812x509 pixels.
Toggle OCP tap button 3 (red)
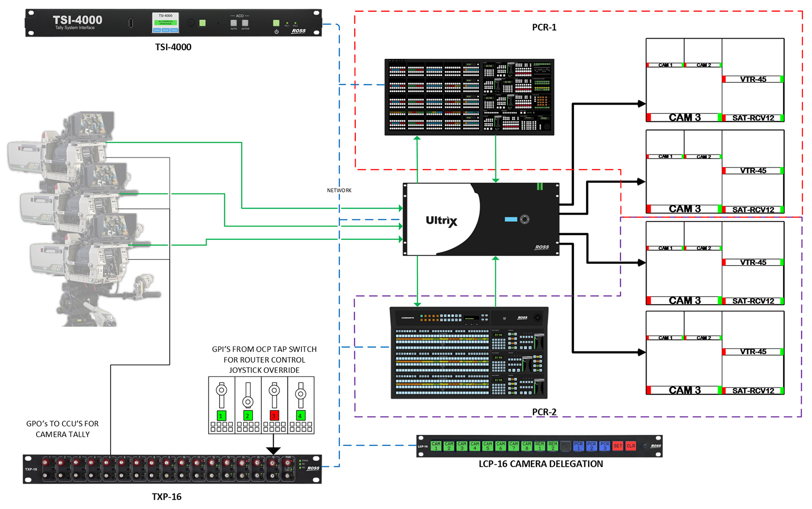[x=275, y=416]
